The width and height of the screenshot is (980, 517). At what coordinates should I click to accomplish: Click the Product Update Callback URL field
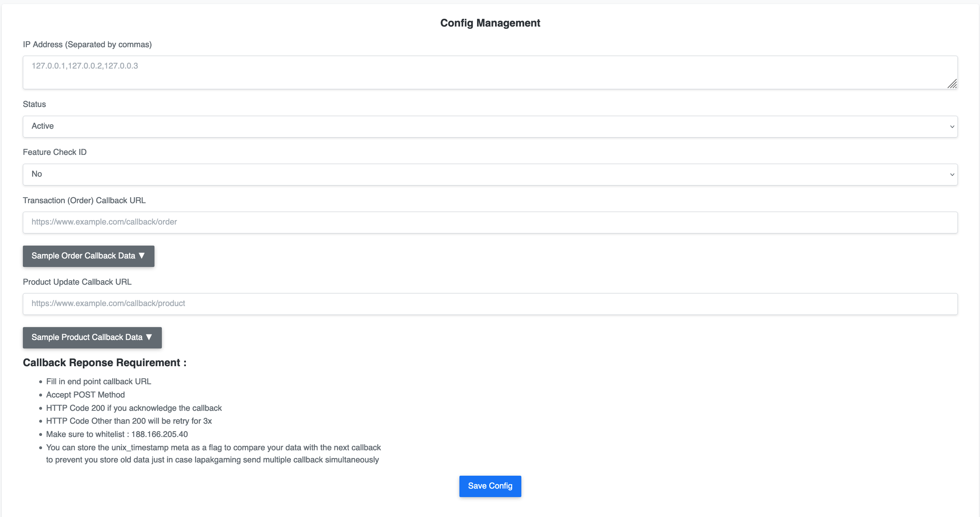tap(490, 303)
